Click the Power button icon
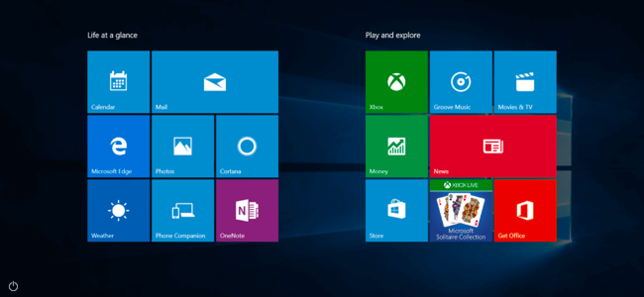This screenshot has width=644, height=297. click(x=13, y=286)
